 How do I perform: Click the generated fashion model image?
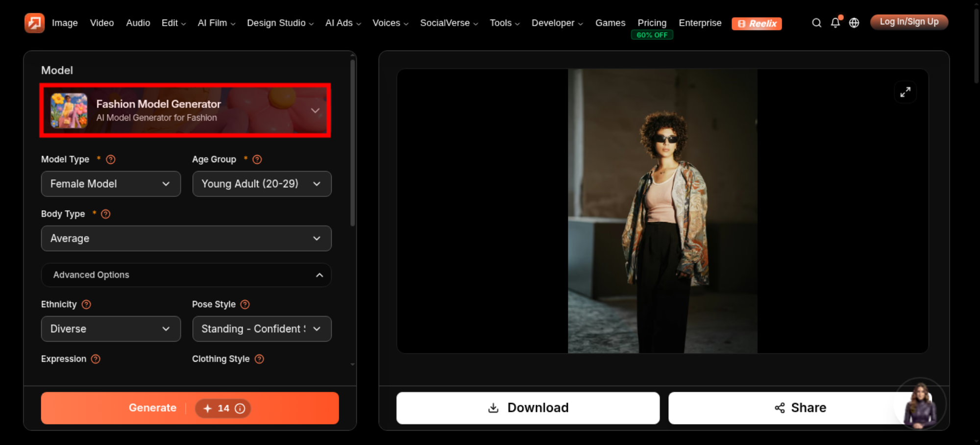tap(662, 211)
